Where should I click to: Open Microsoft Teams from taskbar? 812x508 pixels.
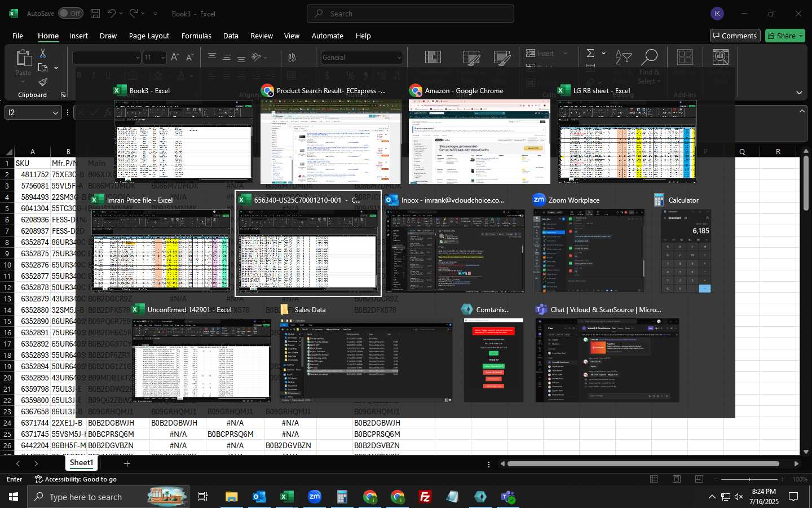[x=508, y=497]
